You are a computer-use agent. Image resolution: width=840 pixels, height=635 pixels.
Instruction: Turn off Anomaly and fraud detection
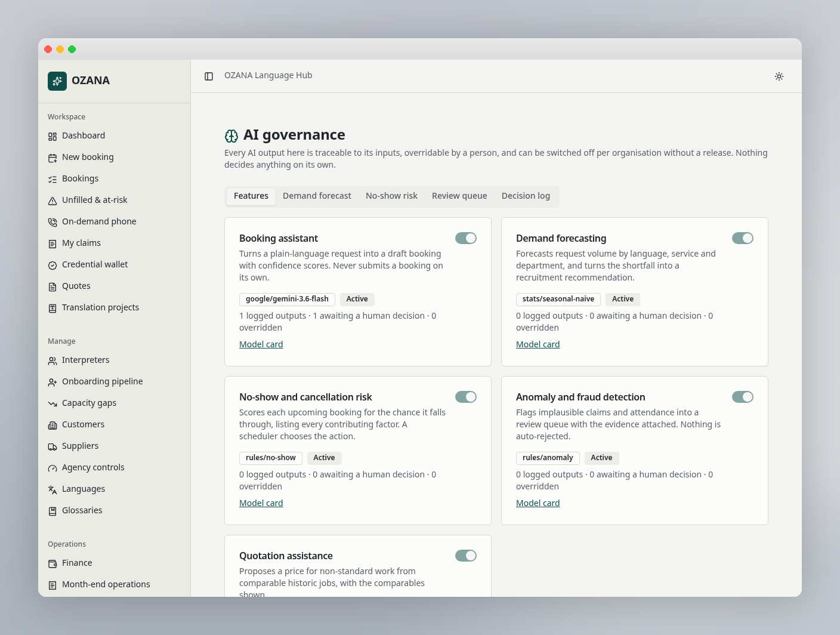pos(743,397)
